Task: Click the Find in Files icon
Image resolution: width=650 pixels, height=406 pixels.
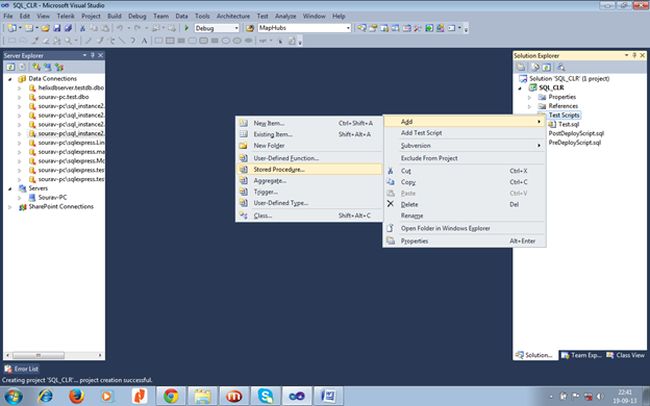Action: click(x=250, y=28)
